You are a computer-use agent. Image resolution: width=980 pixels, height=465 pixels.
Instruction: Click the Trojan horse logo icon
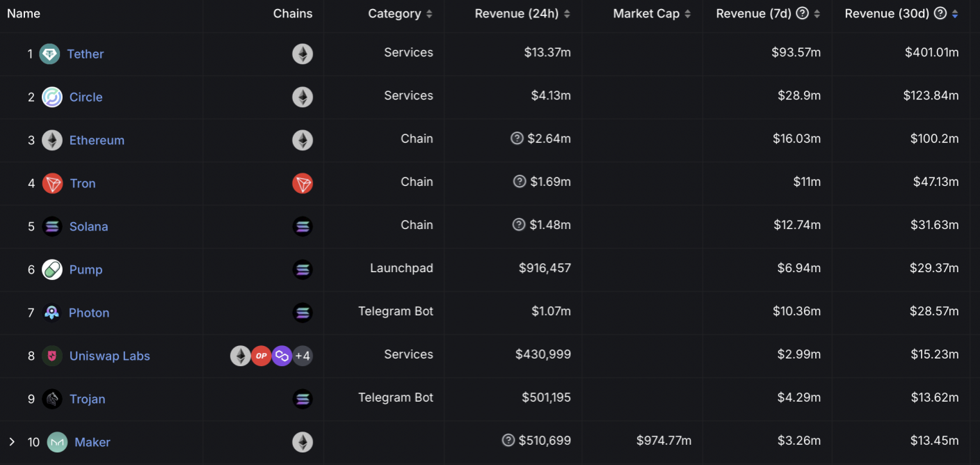click(52, 399)
